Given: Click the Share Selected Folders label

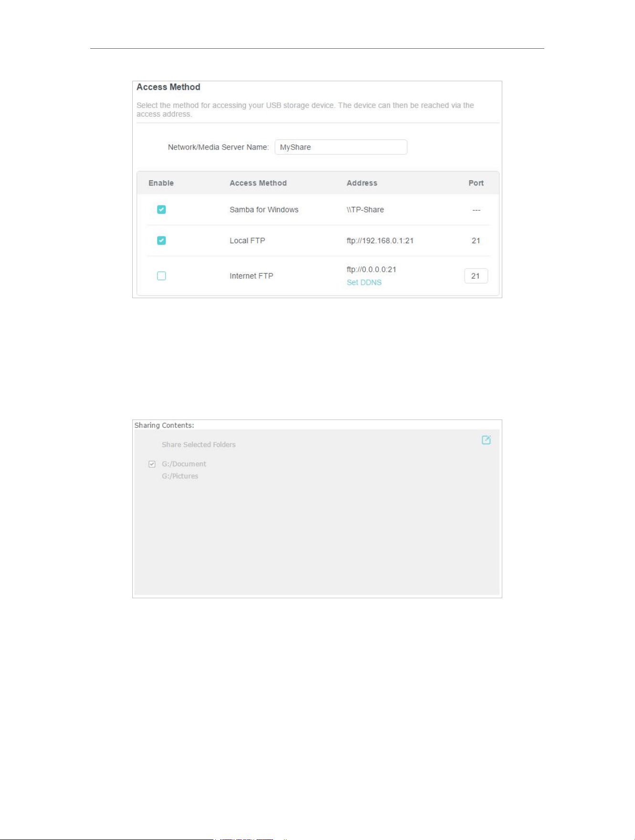Looking at the screenshot, I should 199,444.
